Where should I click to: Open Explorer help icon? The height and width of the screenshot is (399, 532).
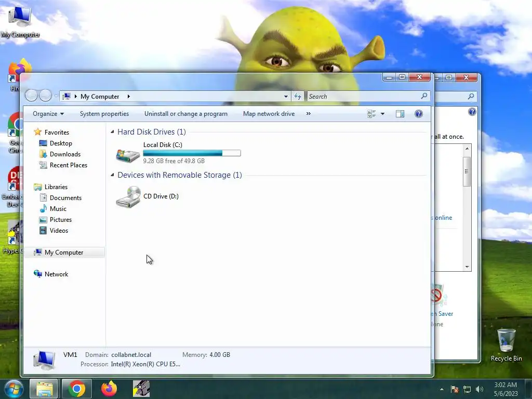tap(419, 114)
